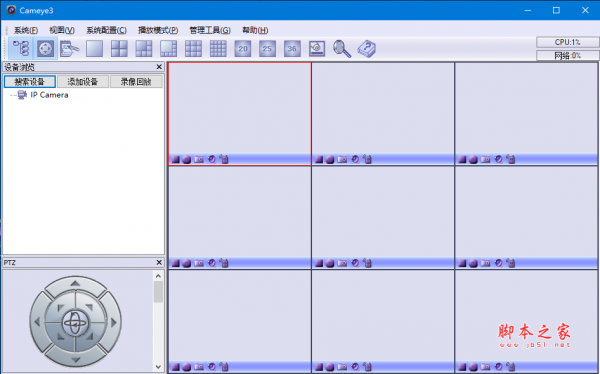Tilt camera down with PTZ down arrow

tap(75, 359)
